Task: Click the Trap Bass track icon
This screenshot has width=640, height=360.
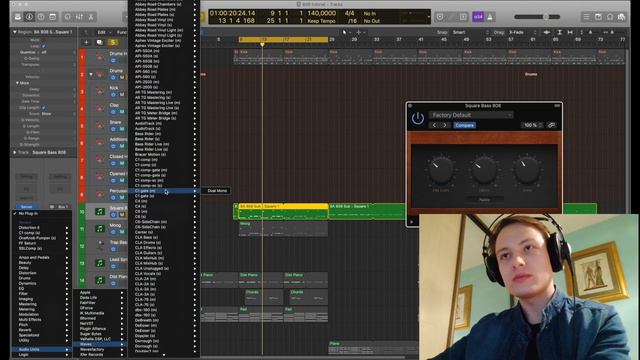Action: 100,246
